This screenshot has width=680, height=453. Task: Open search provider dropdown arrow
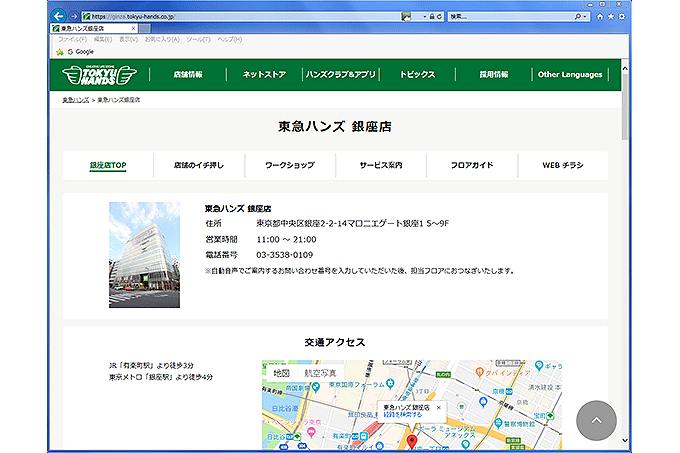click(585, 16)
